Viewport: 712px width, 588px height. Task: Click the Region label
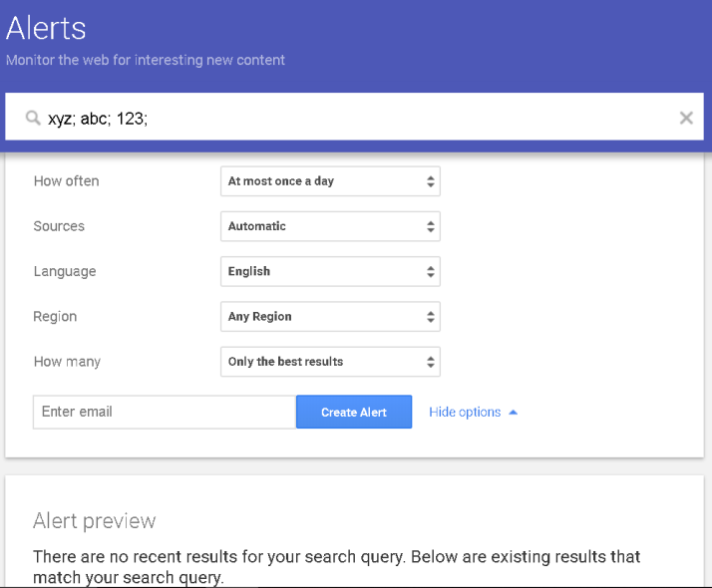pos(55,316)
